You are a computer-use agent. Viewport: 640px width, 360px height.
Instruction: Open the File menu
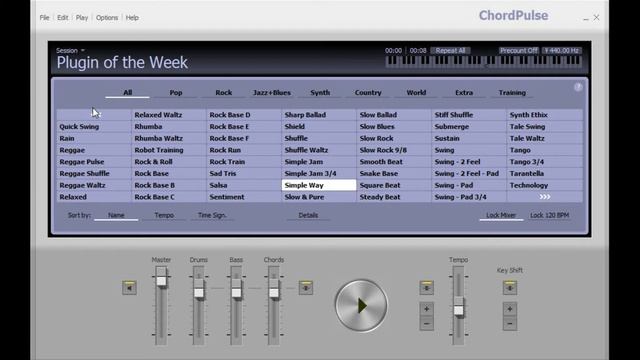click(x=44, y=18)
